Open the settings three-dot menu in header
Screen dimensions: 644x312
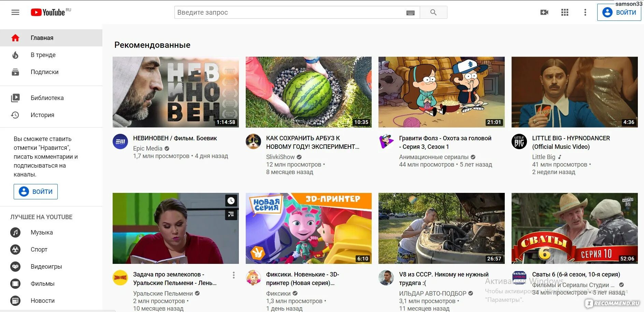pos(585,12)
